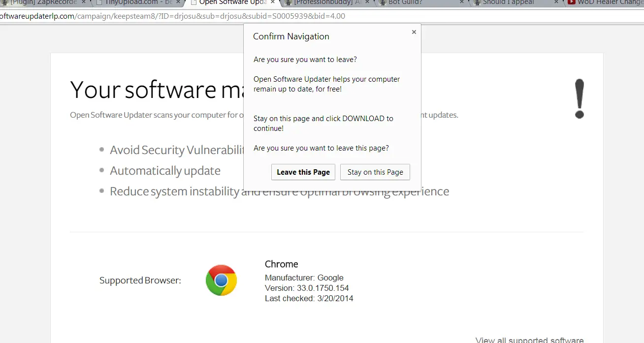Click the browser address bar URL
This screenshot has height=343, width=644.
[172, 16]
